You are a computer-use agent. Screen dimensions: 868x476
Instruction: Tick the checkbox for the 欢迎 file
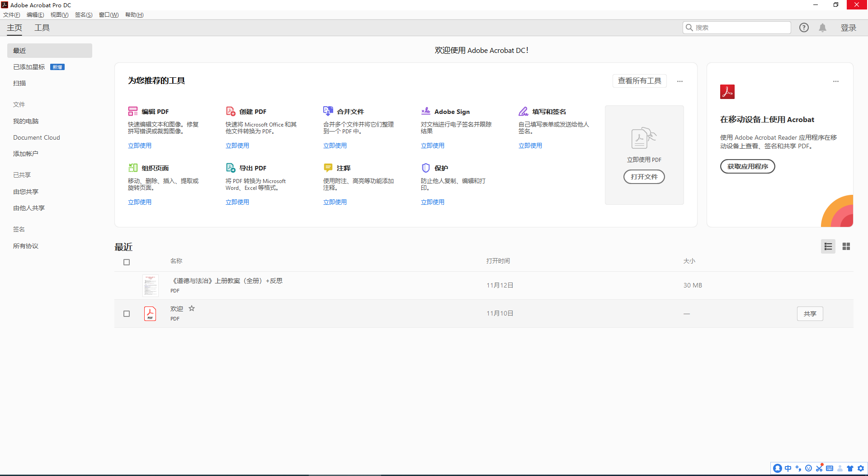[x=127, y=314]
